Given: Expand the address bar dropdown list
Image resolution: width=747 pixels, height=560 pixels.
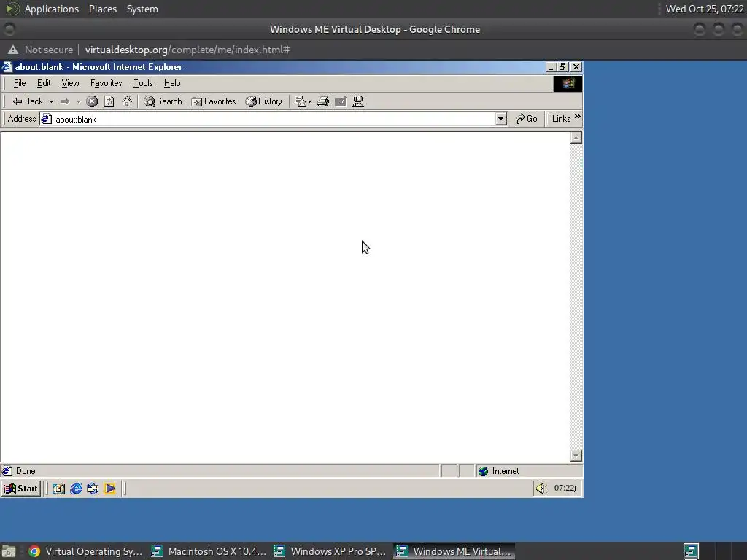Looking at the screenshot, I should (500, 119).
